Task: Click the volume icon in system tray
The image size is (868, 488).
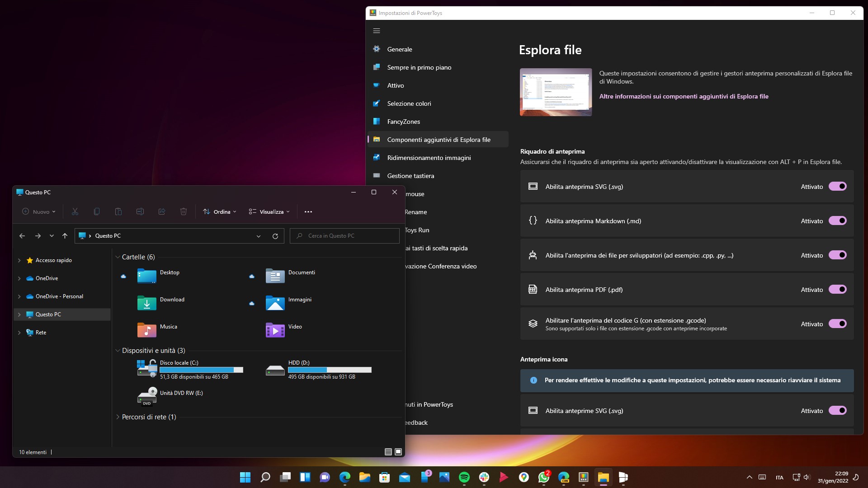Action: pos(807,477)
